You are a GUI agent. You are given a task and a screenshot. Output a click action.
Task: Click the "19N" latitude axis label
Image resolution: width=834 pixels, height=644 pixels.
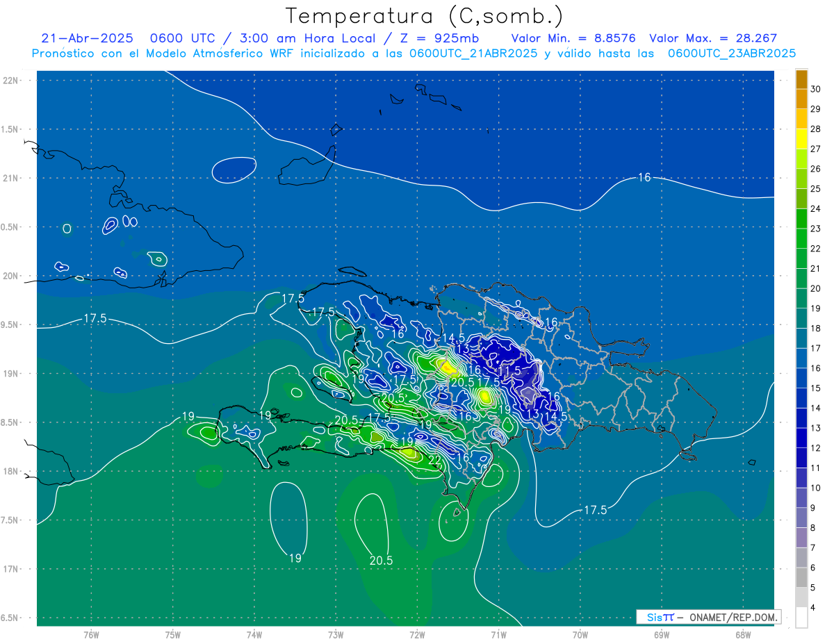point(10,373)
